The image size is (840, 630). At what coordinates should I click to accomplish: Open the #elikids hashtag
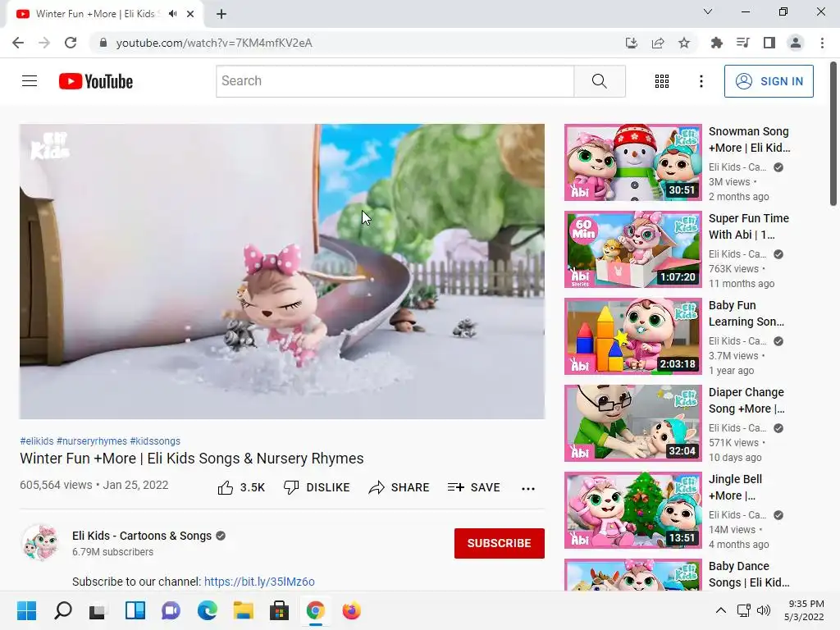[x=37, y=441]
